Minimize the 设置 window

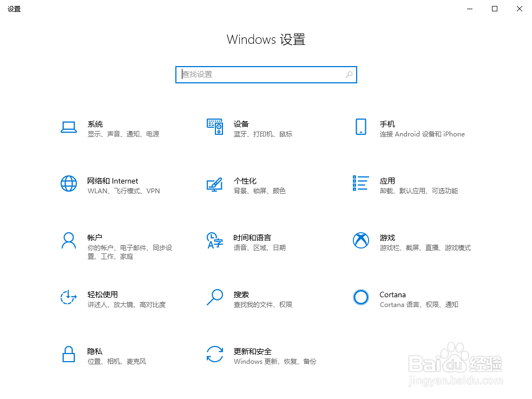point(470,9)
